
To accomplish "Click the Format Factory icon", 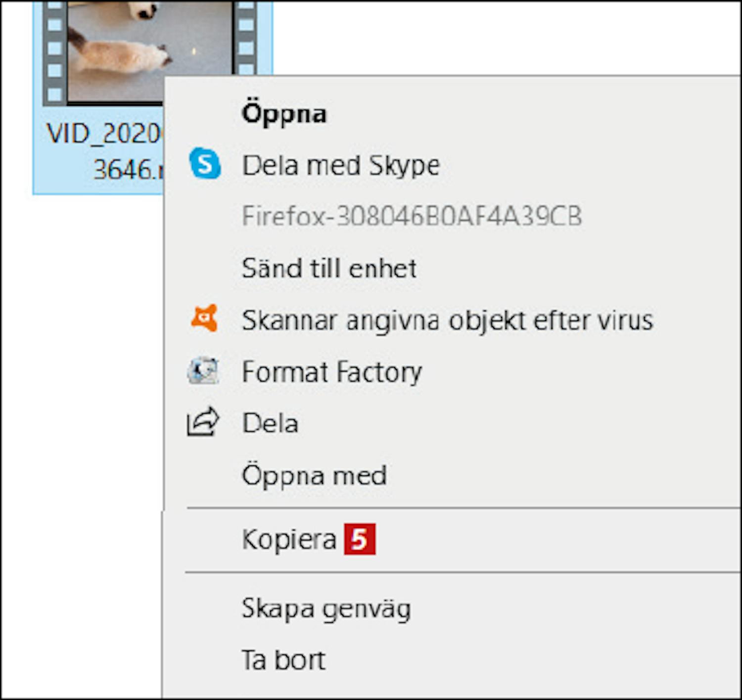I will 203,371.
